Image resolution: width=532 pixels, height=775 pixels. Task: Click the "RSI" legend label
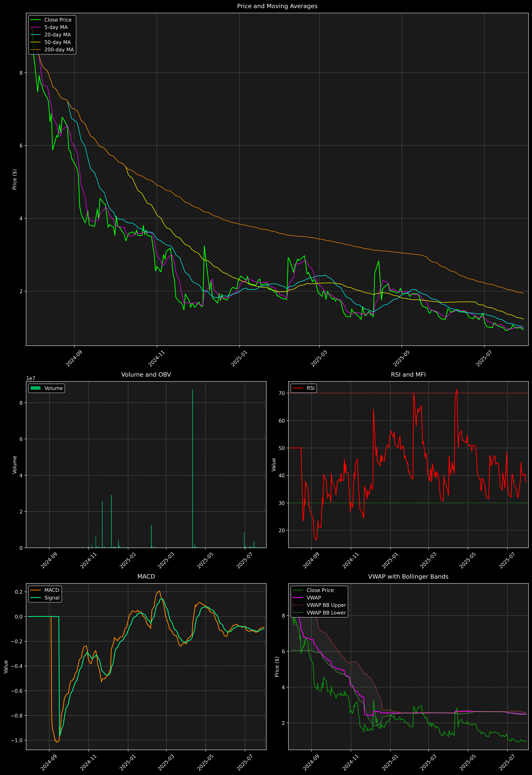[311, 388]
